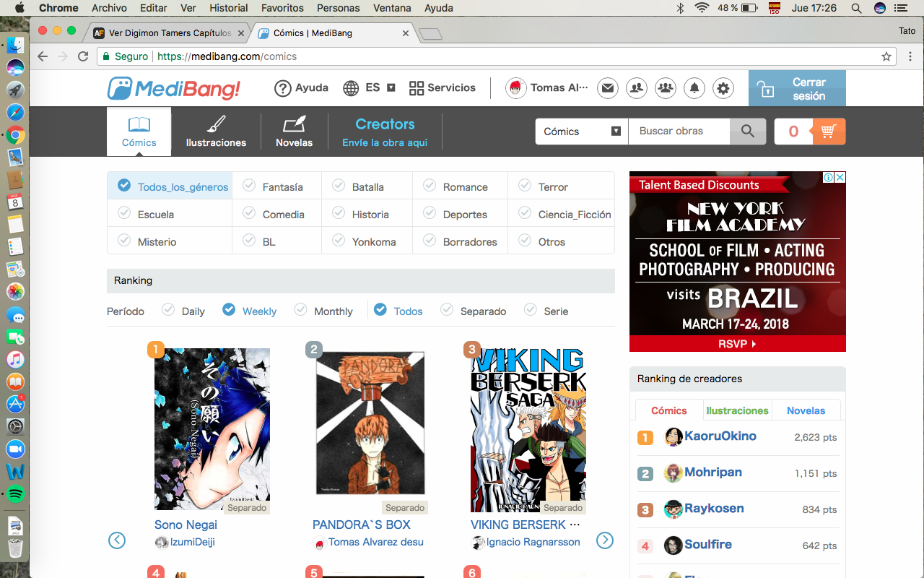The height and width of the screenshot is (578, 924).
Task: Open PANDORA`S BOX comic title
Action: click(362, 525)
